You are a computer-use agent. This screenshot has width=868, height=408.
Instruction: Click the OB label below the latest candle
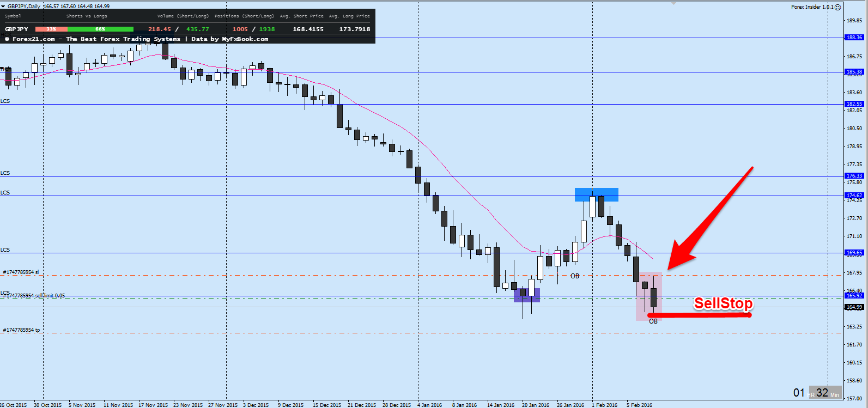(653, 321)
